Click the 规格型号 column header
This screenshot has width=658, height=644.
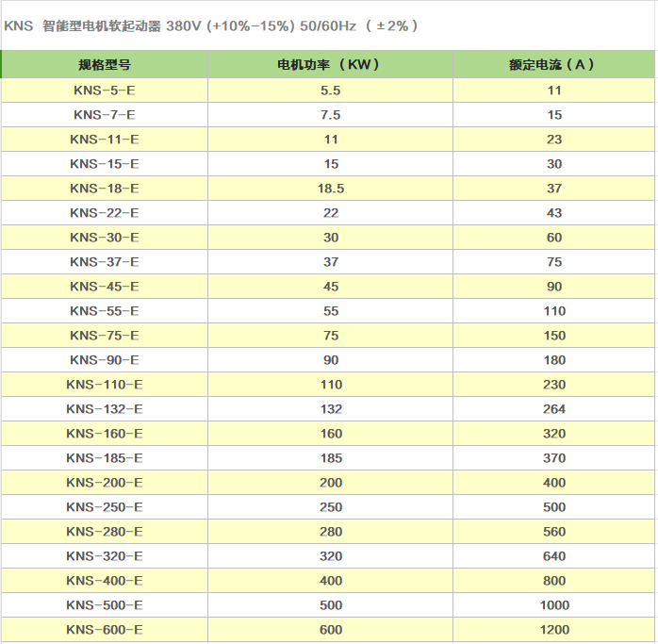(104, 65)
